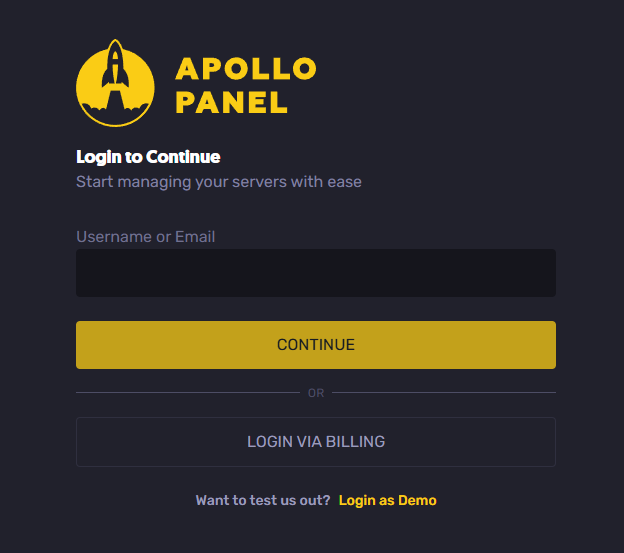Choose LOGIN VIA BILLING button
Viewport: 624px width, 553px height.
pos(316,442)
